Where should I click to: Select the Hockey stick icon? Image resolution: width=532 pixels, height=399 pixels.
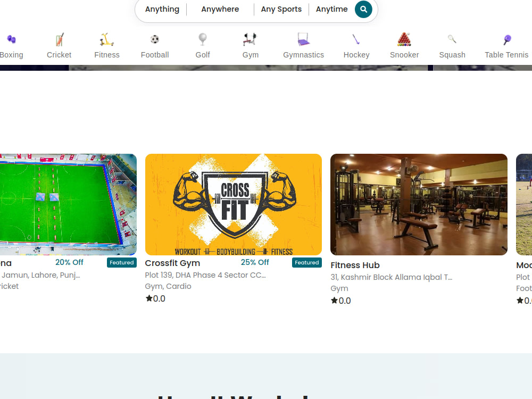click(356, 39)
